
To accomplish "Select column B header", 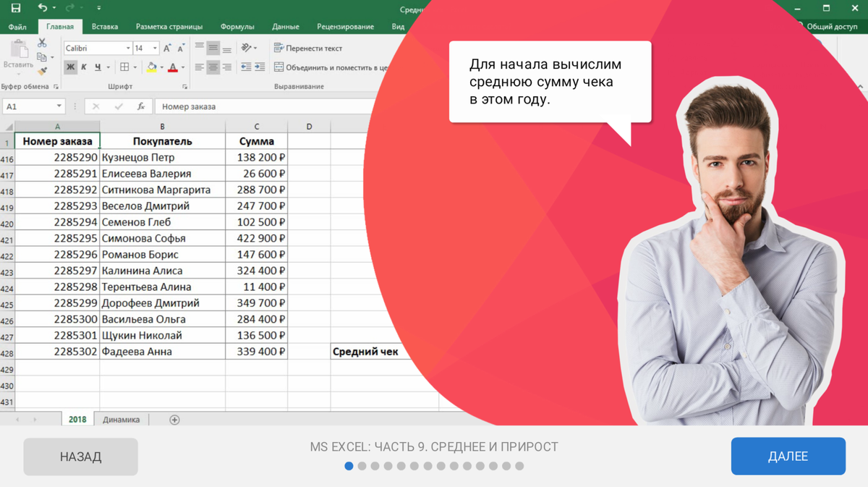I will (162, 127).
